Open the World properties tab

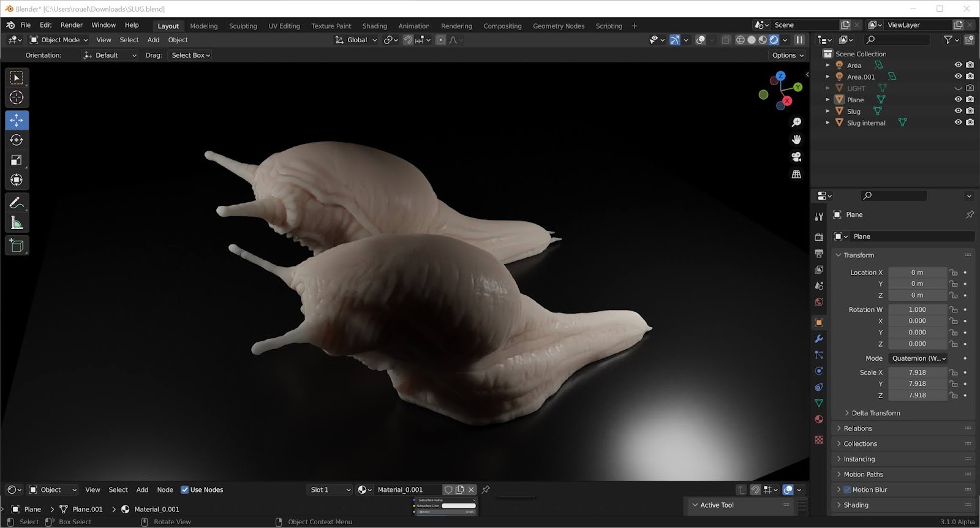click(819, 302)
